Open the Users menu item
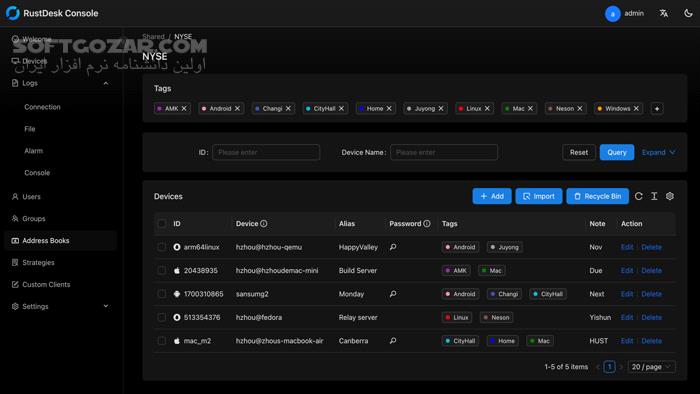The width and height of the screenshot is (700, 394). [x=61, y=196]
